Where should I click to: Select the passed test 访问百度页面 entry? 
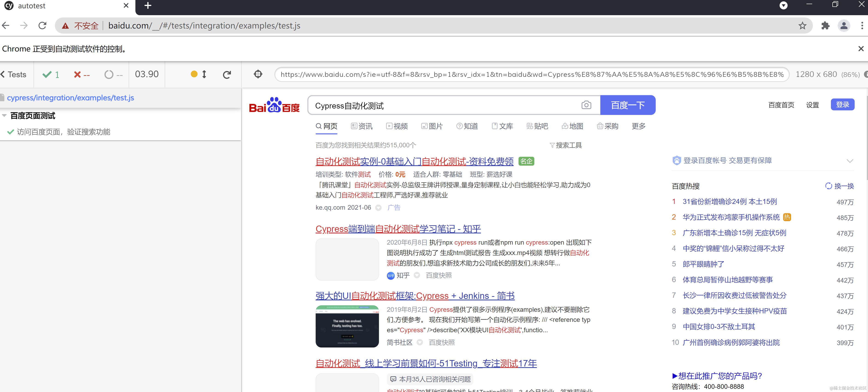pyautogui.click(x=63, y=132)
